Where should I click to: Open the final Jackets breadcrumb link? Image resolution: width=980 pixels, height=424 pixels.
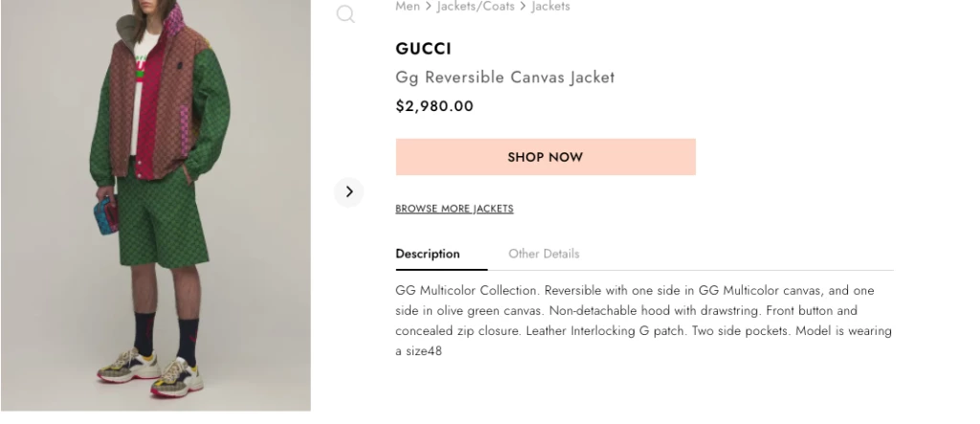click(550, 7)
